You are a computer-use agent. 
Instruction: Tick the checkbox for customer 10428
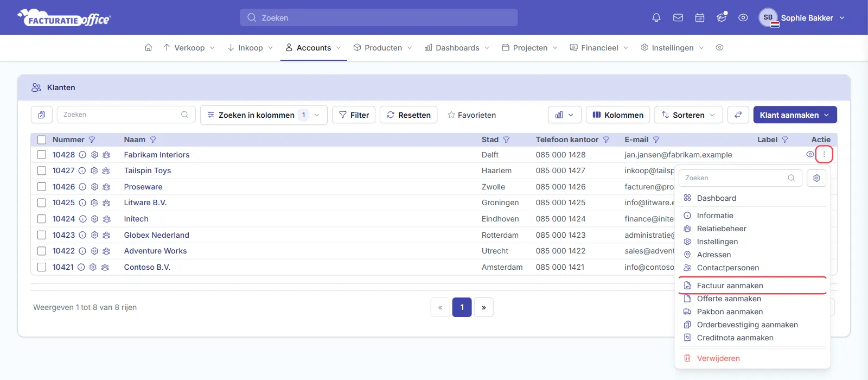(42, 155)
